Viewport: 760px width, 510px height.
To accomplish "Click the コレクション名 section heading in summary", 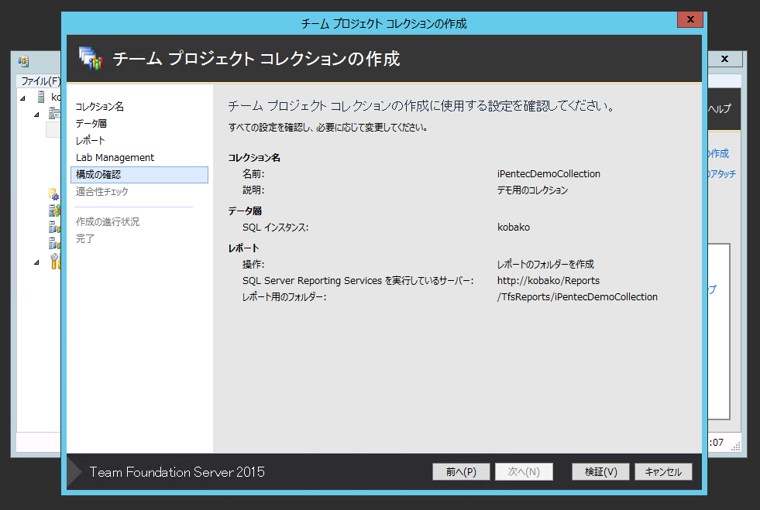I will point(254,158).
